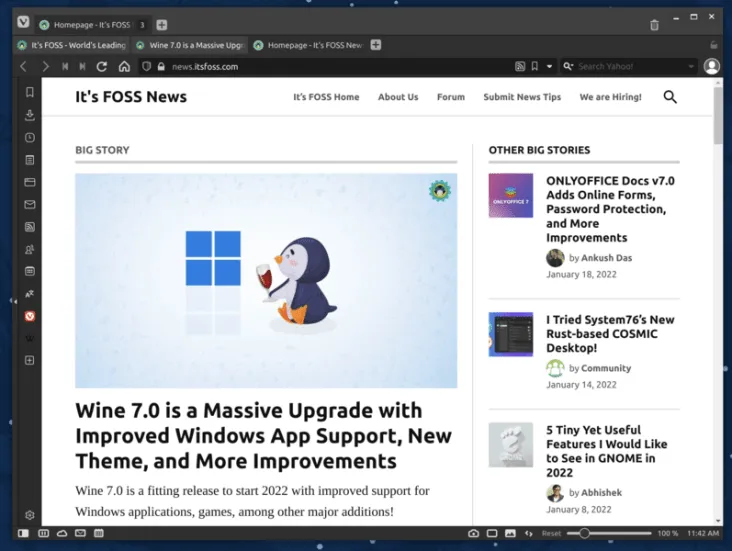Open the Vivaldi main menu
The image size is (732, 551).
(23, 23)
